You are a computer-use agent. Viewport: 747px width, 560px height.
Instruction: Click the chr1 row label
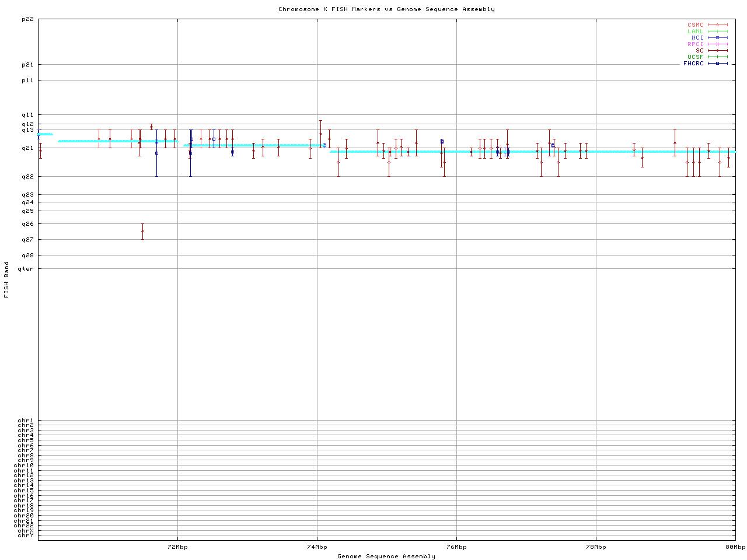point(26,421)
